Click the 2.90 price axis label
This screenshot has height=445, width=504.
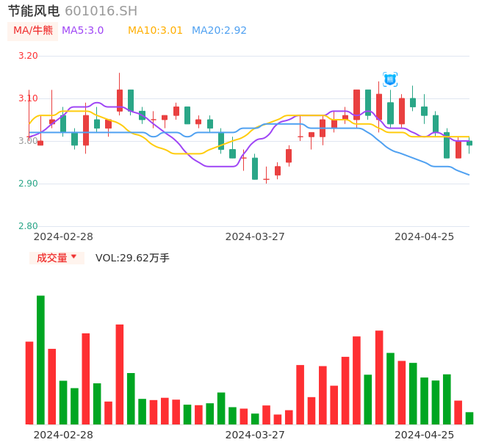28,184
